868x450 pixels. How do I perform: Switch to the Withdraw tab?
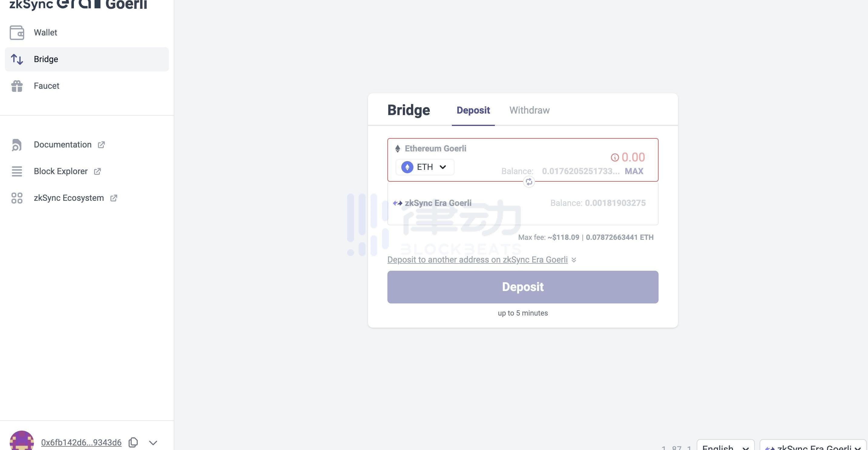coord(529,110)
